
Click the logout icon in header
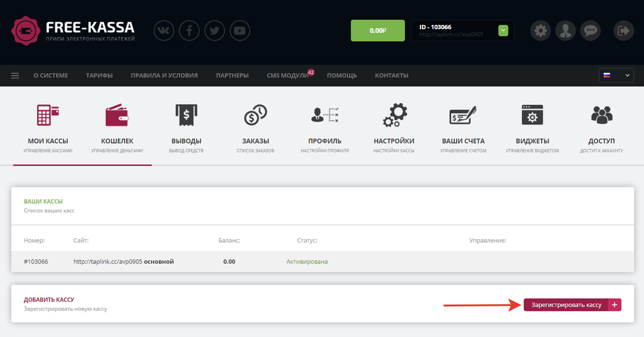click(x=624, y=30)
